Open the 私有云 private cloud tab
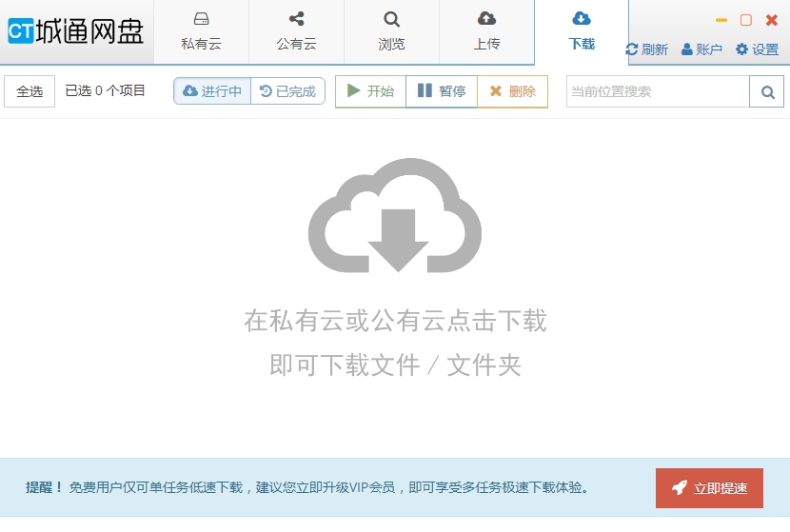Viewport: 790px width, 532px height. coord(201,31)
